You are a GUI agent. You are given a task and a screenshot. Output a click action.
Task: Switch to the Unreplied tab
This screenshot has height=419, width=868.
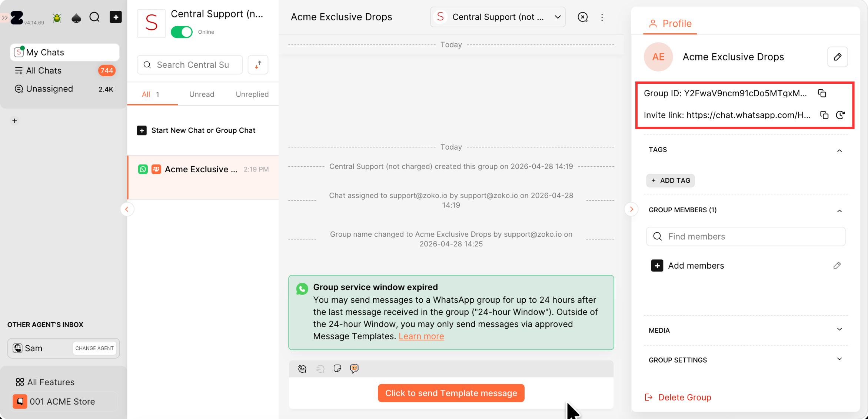252,94
